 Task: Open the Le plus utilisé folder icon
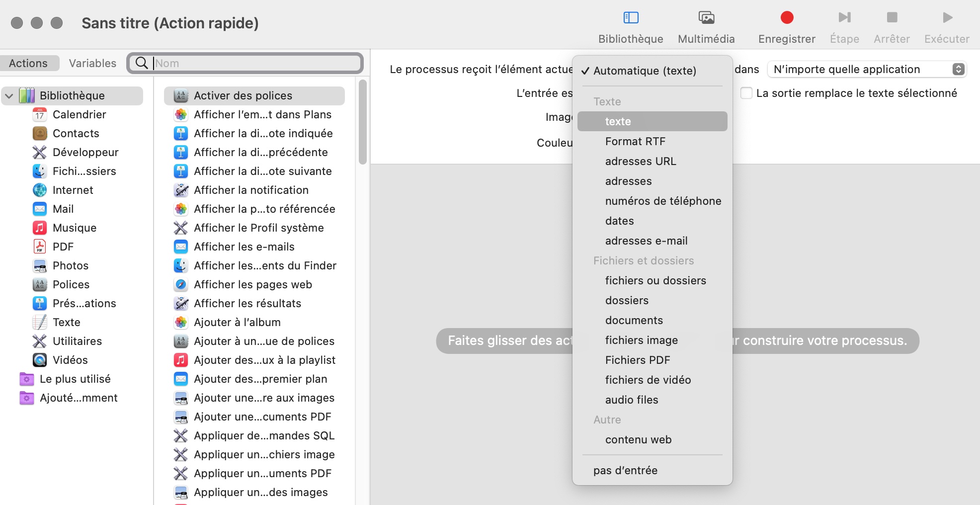coord(27,379)
